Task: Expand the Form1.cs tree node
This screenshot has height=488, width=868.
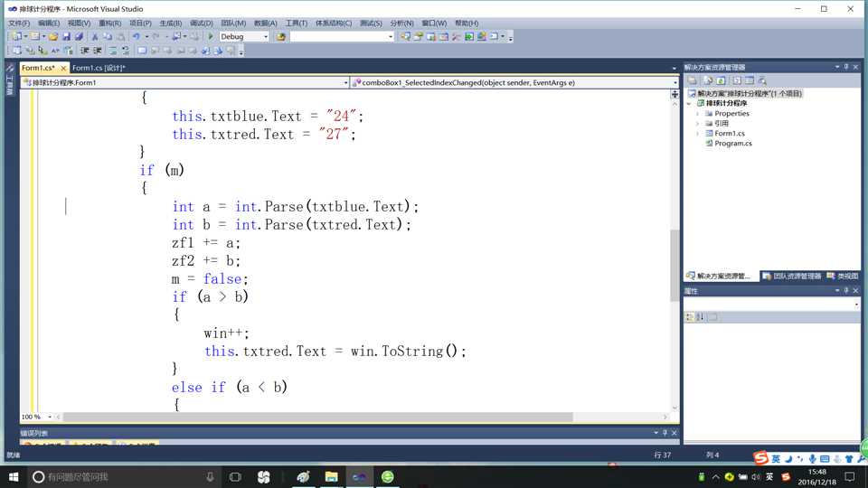Action: pos(697,134)
